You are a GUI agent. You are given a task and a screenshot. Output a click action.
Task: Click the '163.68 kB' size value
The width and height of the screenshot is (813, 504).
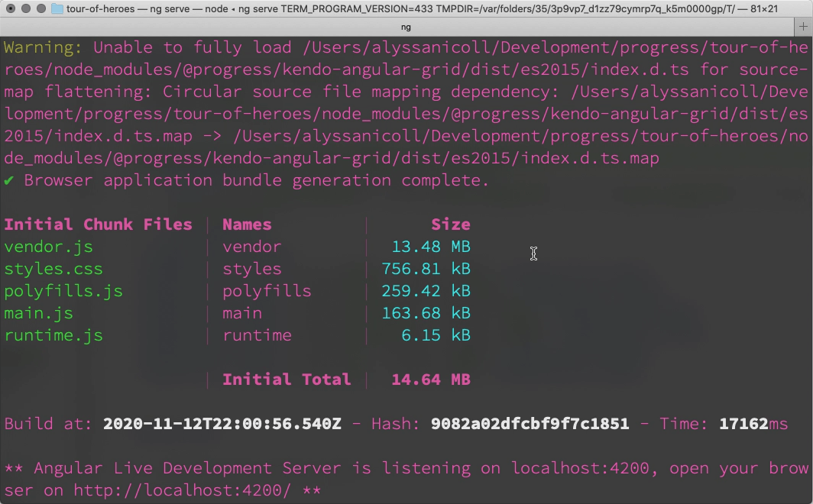(426, 313)
